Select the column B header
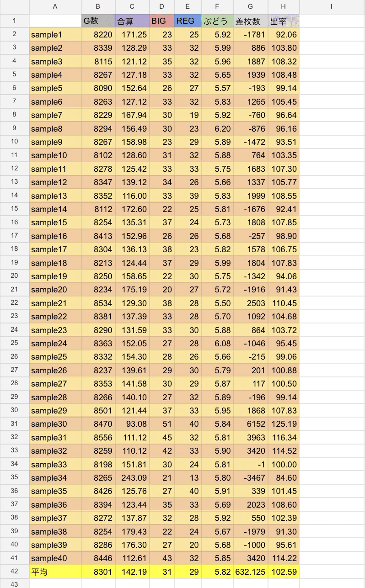Image resolution: width=365 pixels, height=588 pixels. pos(98,6)
